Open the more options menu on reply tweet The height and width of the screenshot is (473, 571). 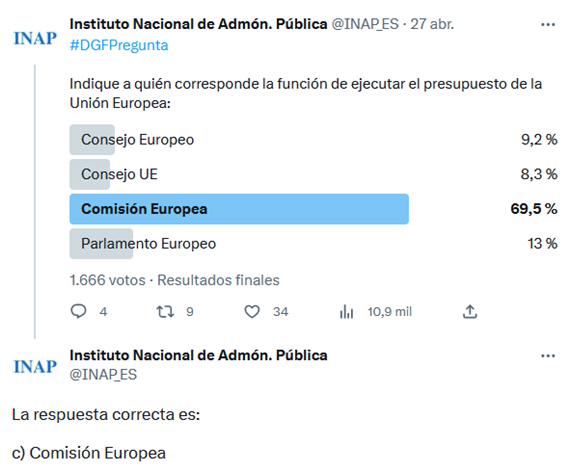click(x=548, y=356)
